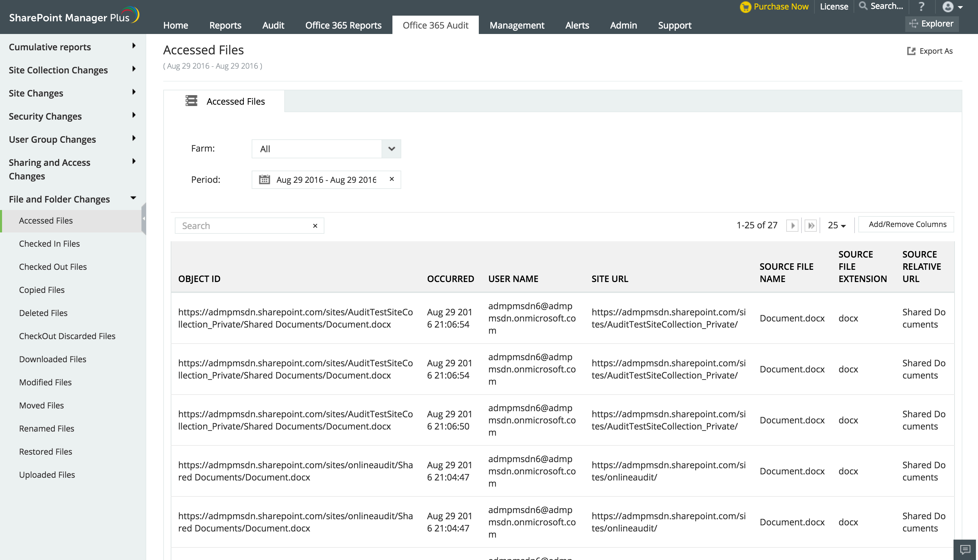
Task: Clear the Period date range
Action: pos(392,179)
